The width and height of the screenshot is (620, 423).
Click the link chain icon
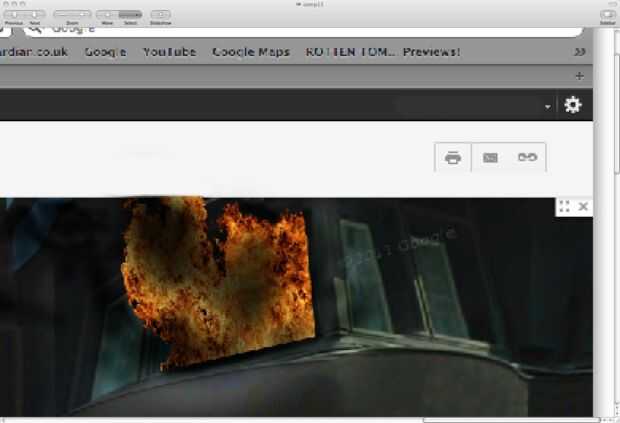(527, 157)
